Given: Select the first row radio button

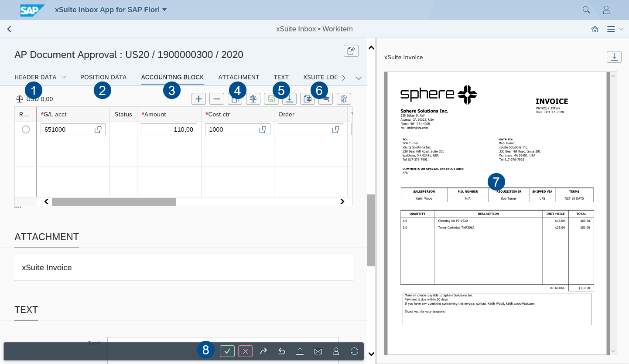Looking at the screenshot, I should 26,129.
